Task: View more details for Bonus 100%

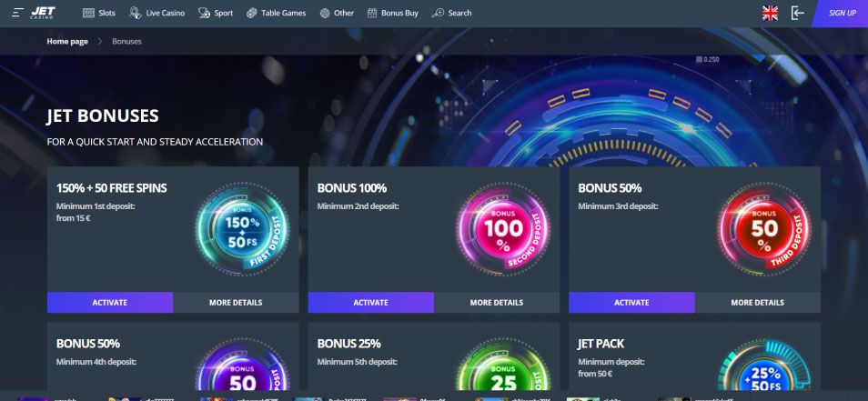Action: [497, 303]
